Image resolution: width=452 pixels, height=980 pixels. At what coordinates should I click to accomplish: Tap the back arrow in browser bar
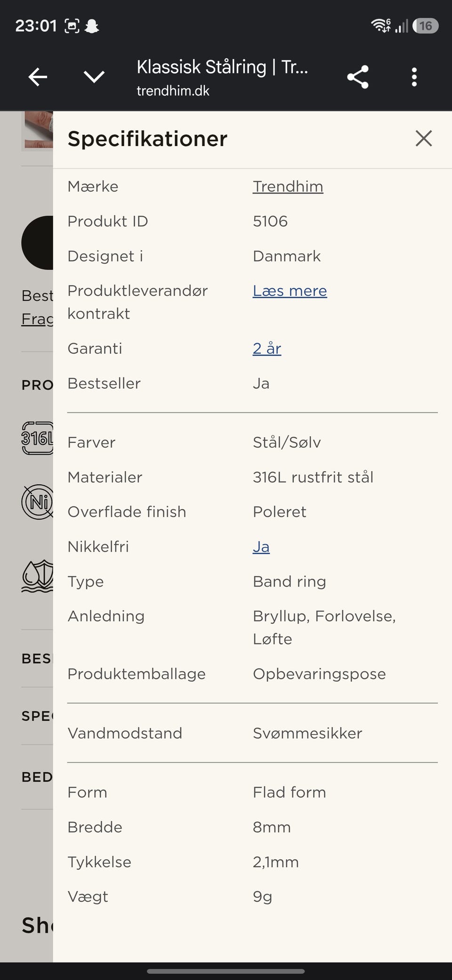(38, 77)
